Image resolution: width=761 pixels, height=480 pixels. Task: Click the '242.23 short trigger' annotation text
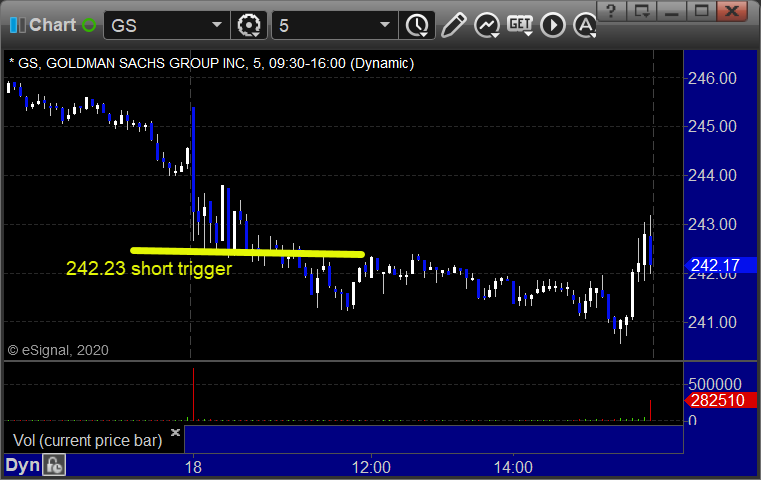point(149,268)
